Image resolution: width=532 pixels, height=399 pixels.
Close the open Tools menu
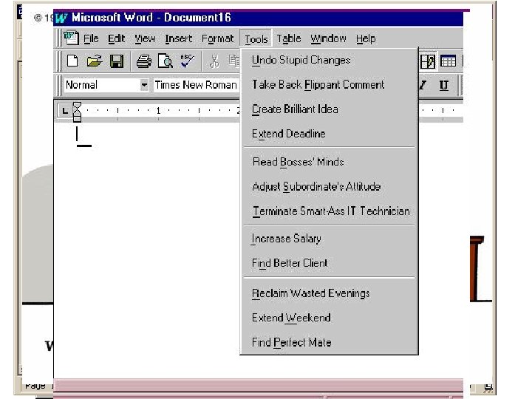coord(256,39)
